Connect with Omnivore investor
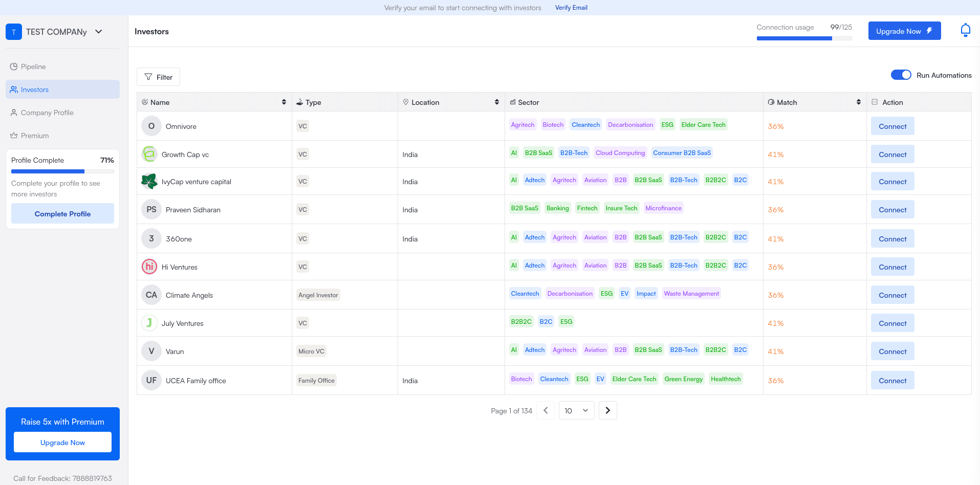 click(892, 126)
